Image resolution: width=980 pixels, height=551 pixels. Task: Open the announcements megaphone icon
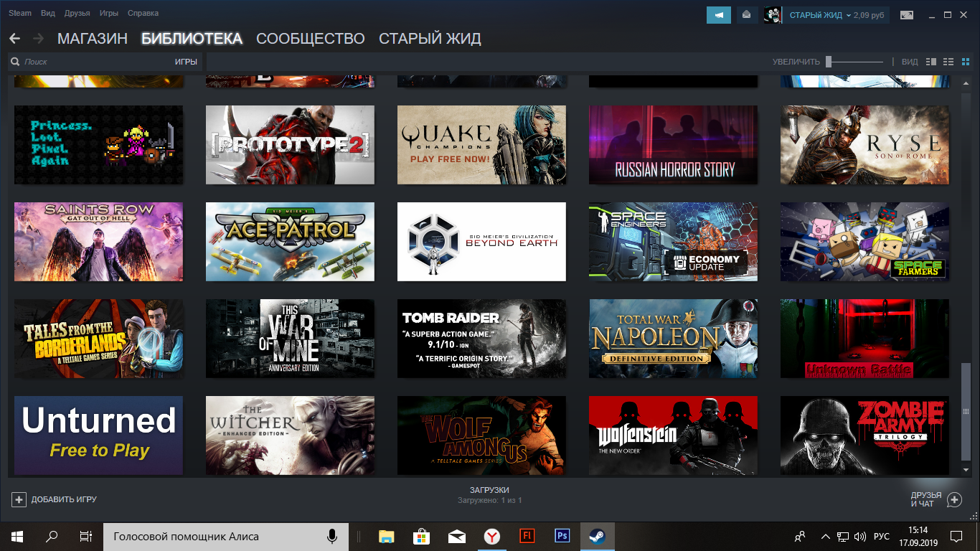point(718,14)
